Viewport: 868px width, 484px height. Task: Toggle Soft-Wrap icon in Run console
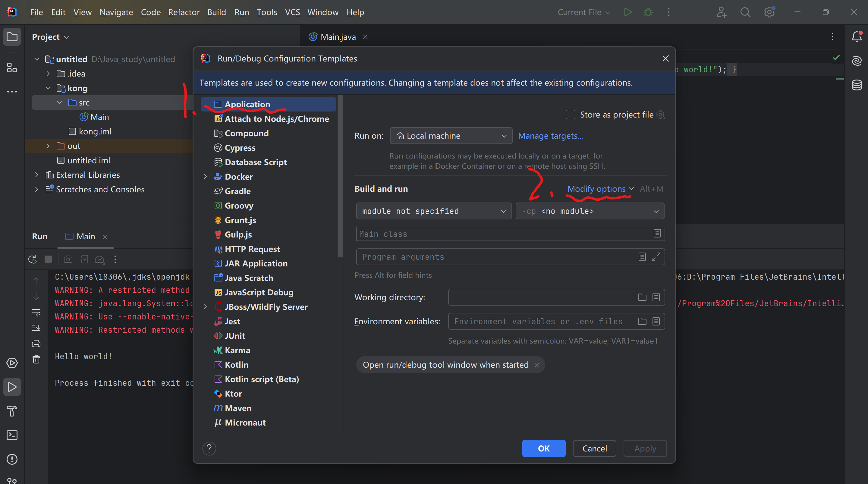tap(36, 312)
